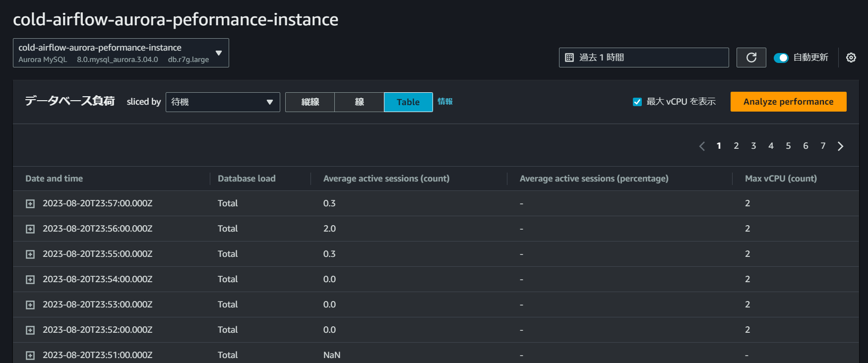The height and width of the screenshot is (363, 868).
Task: Expand the 23:57:00 row
Action: pyautogui.click(x=30, y=204)
